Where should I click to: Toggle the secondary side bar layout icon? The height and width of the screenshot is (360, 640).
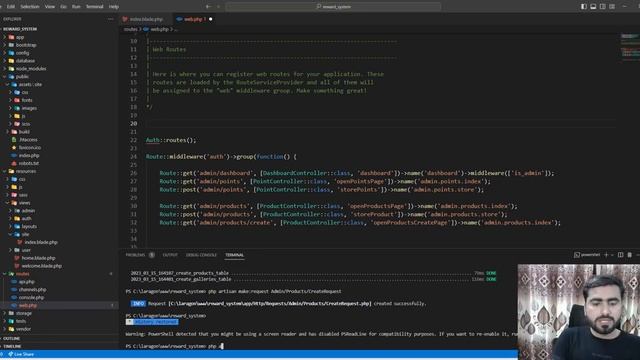(602, 7)
